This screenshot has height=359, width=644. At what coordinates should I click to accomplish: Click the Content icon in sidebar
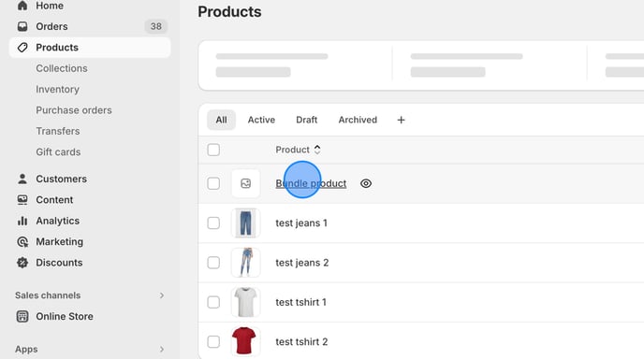[x=22, y=200]
